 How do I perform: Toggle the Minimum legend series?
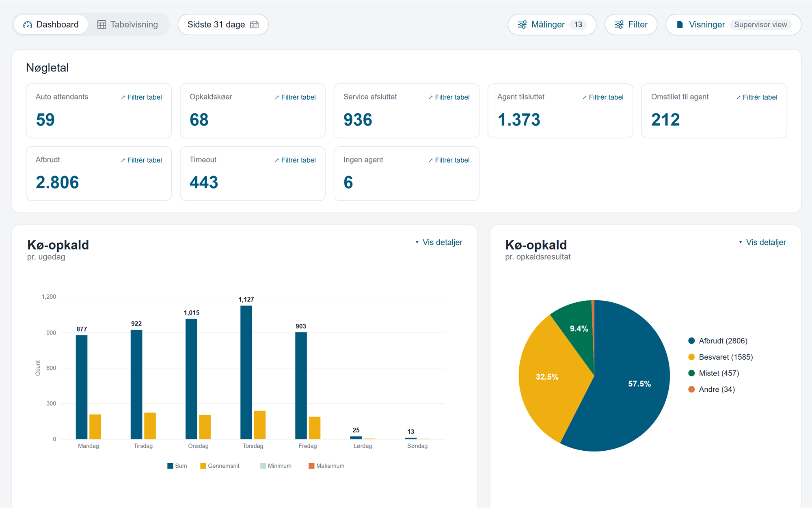coord(276,466)
